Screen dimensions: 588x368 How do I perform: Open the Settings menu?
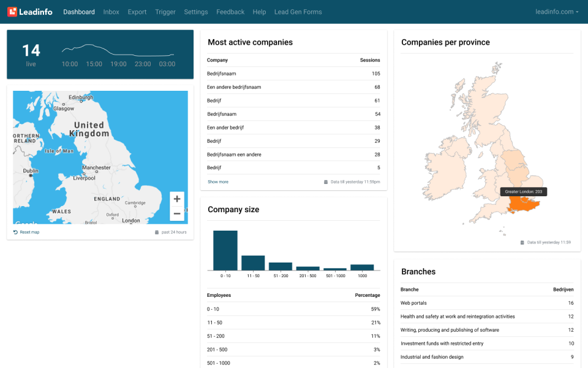pyautogui.click(x=196, y=12)
